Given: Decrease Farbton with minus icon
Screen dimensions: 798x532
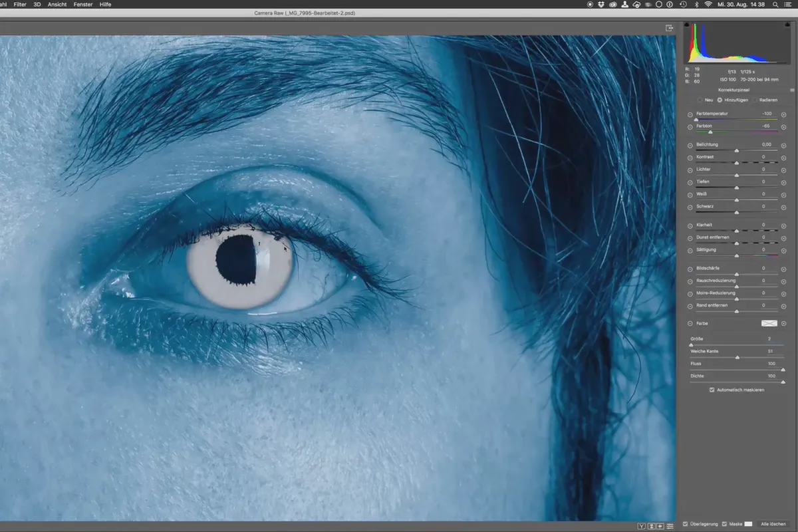Looking at the screenshot, I should point(690,127).
